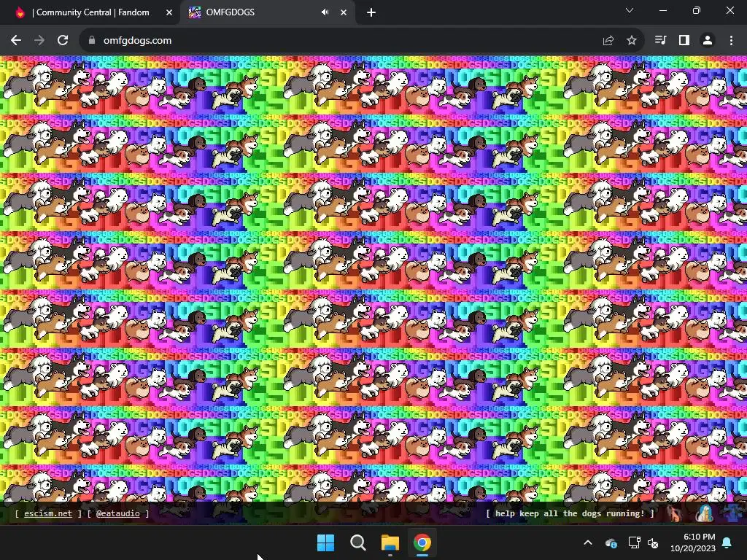Open the escism.net link
This screenshot has width=747, height=560.
[48, 513]
